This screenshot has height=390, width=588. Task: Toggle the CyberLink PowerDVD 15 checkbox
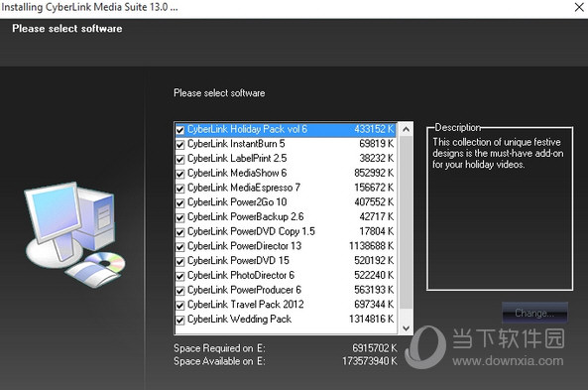coord(180,262)
